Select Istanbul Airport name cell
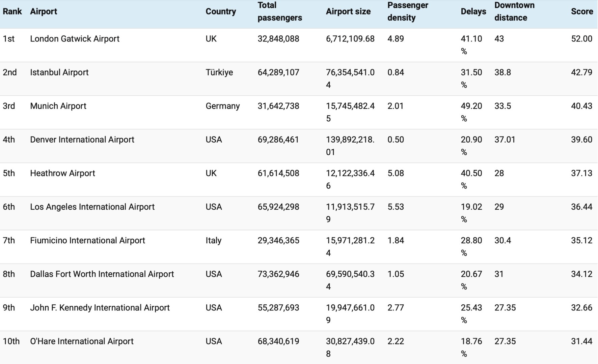The width and height of the screenshot is (598, 364). coord(59,72)
